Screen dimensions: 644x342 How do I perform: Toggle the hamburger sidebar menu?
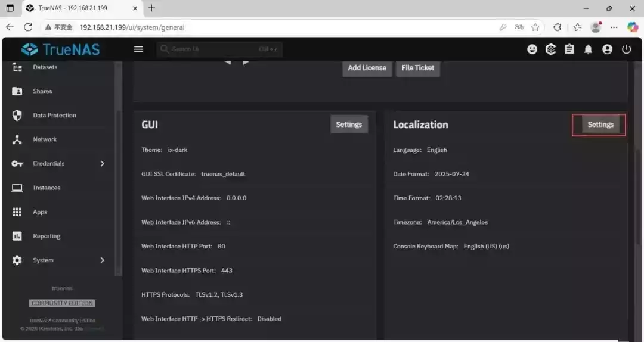(x=138, y=49)
